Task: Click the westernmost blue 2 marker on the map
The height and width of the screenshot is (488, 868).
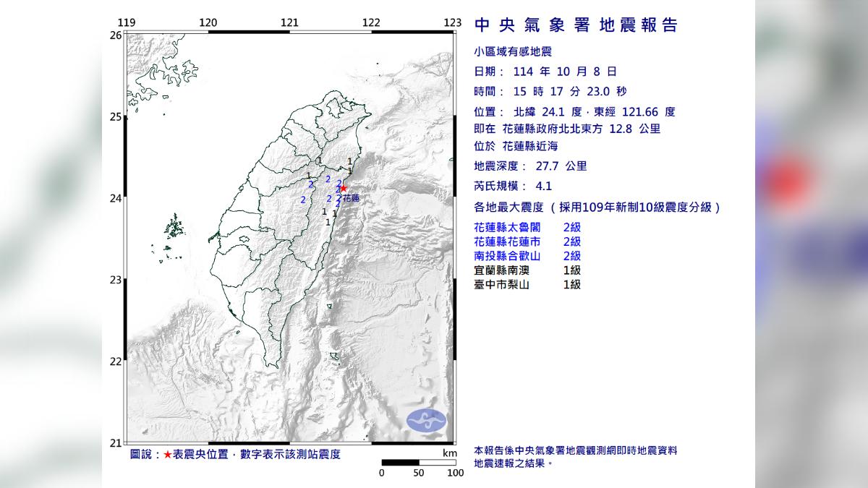Action: pyautogui.click(x=303, y=200)
